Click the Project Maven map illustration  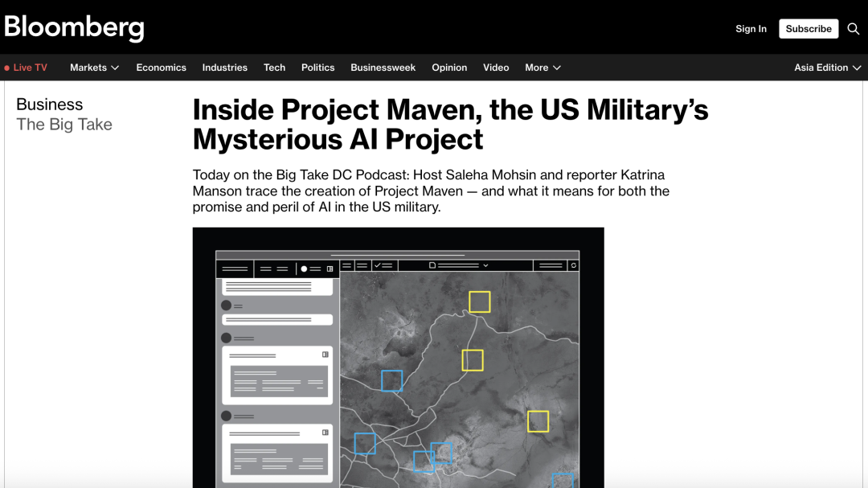click(x=398, y=358)
